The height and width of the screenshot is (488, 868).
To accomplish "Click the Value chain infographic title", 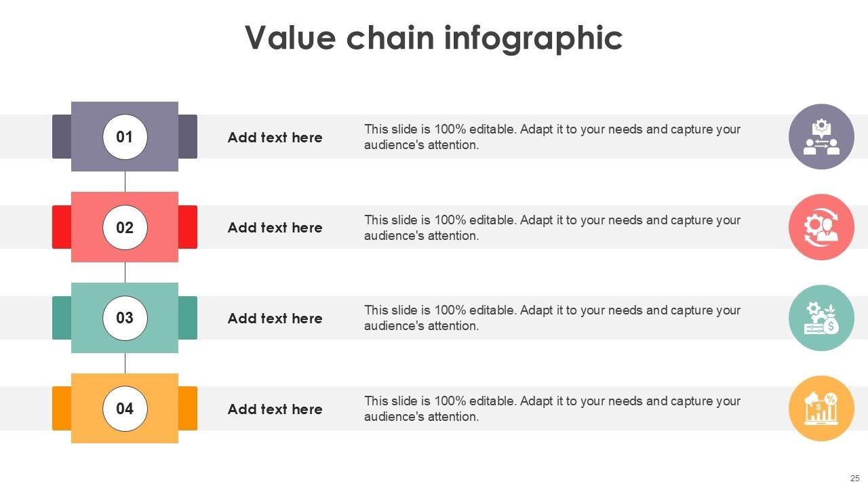I will coord(433,38).
